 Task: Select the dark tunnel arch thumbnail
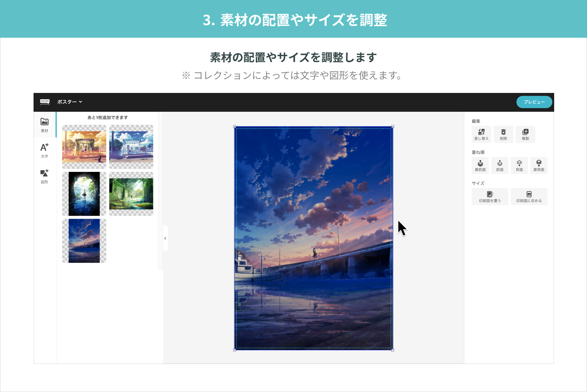84,194
